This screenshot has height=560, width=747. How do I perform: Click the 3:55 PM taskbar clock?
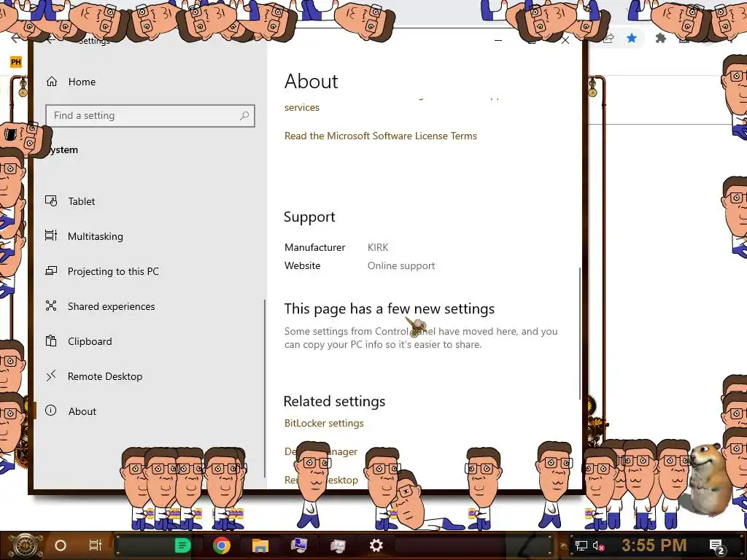654,545
